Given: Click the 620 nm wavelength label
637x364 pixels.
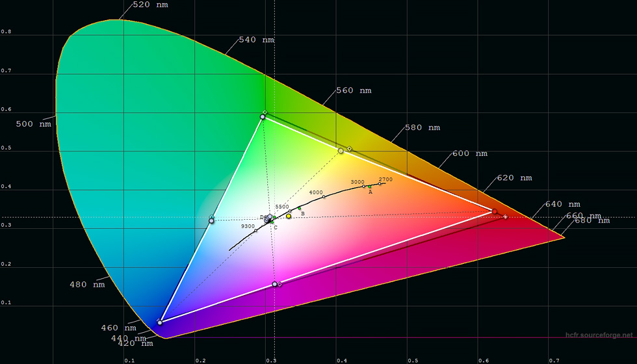Looking at the screenshot, I should pyautogui.click(x=514, y=177).
